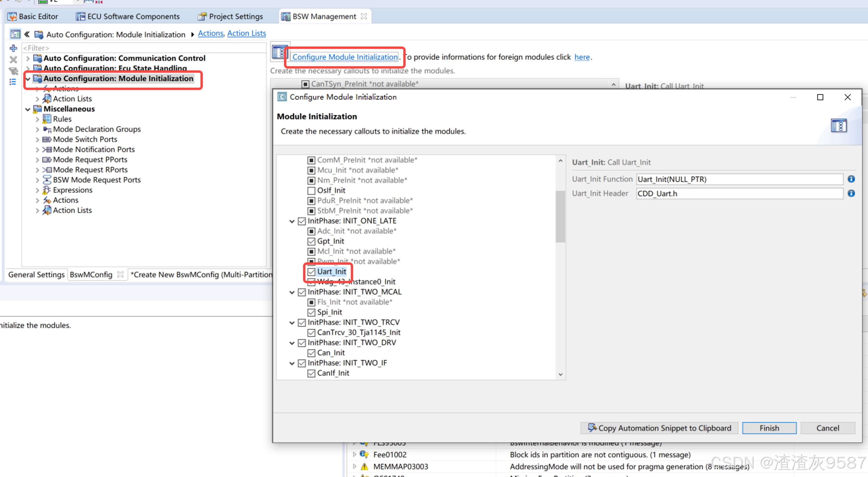This screenshot has height=477, width=868.
Task: Click the back double-chevron navigation icon
Action: (x=27, y=34)
